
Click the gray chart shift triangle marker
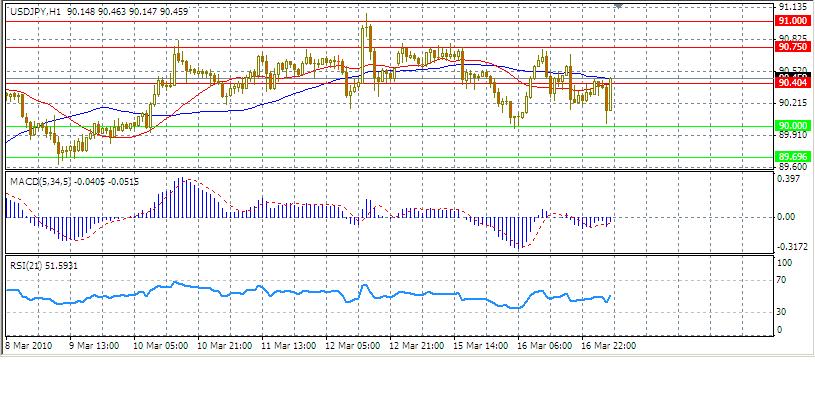pyautogui.click(x=620, y=5)
